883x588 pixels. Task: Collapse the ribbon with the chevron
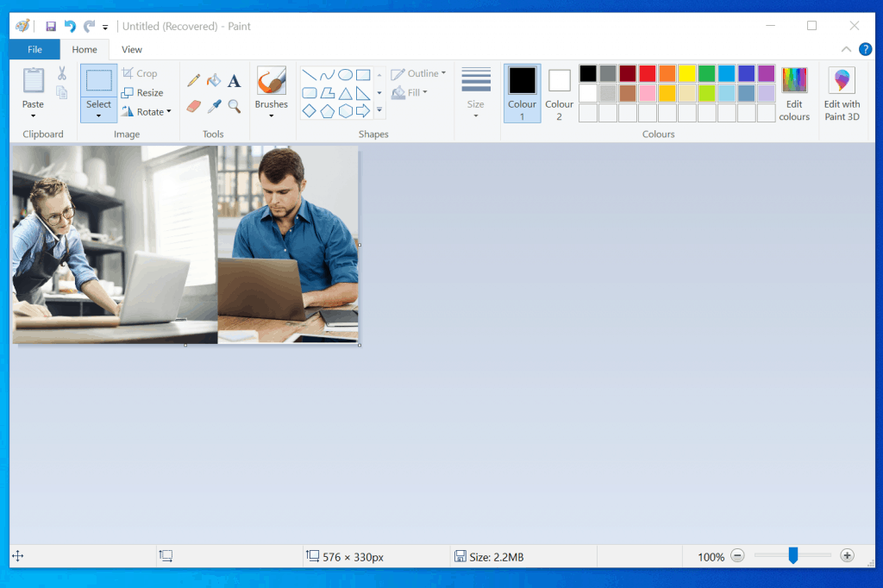846,49
